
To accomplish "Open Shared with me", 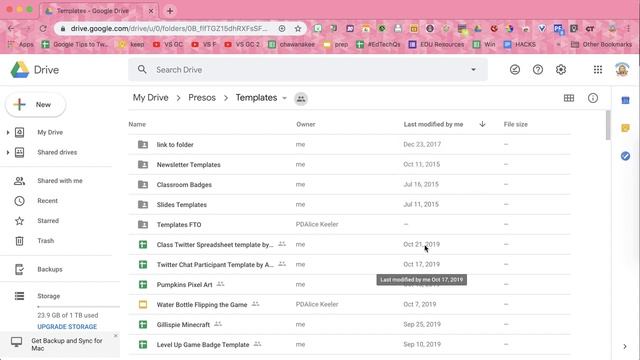I will pos(60,180).
